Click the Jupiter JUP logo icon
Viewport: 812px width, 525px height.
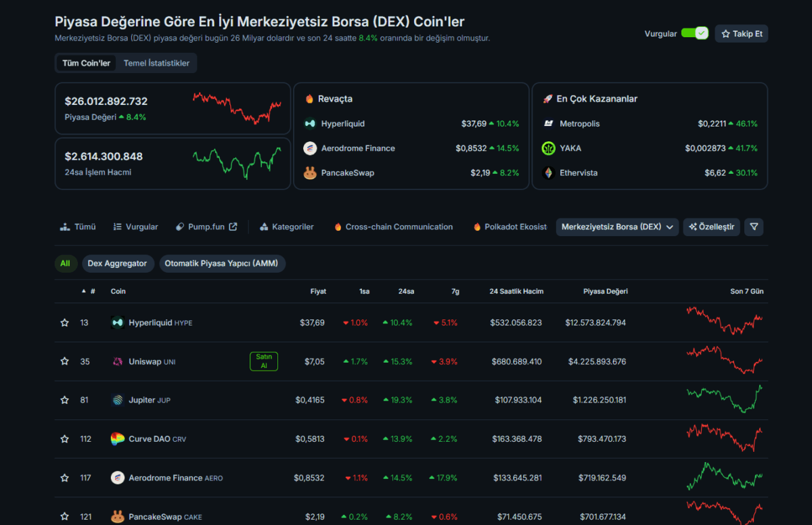(118, 400)
